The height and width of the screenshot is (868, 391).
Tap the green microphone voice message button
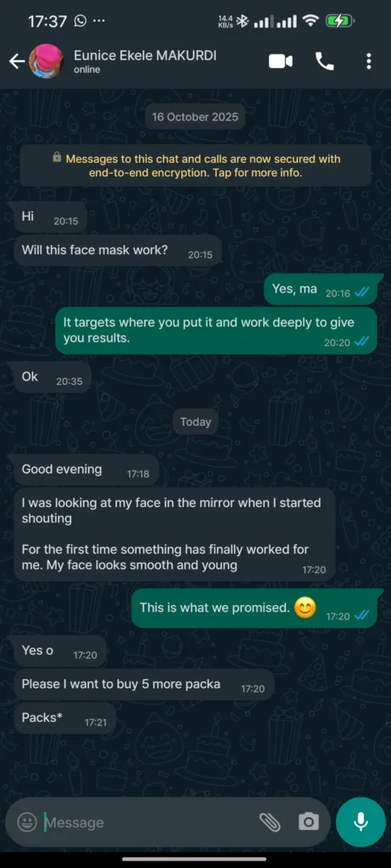[x=360, y=822]
